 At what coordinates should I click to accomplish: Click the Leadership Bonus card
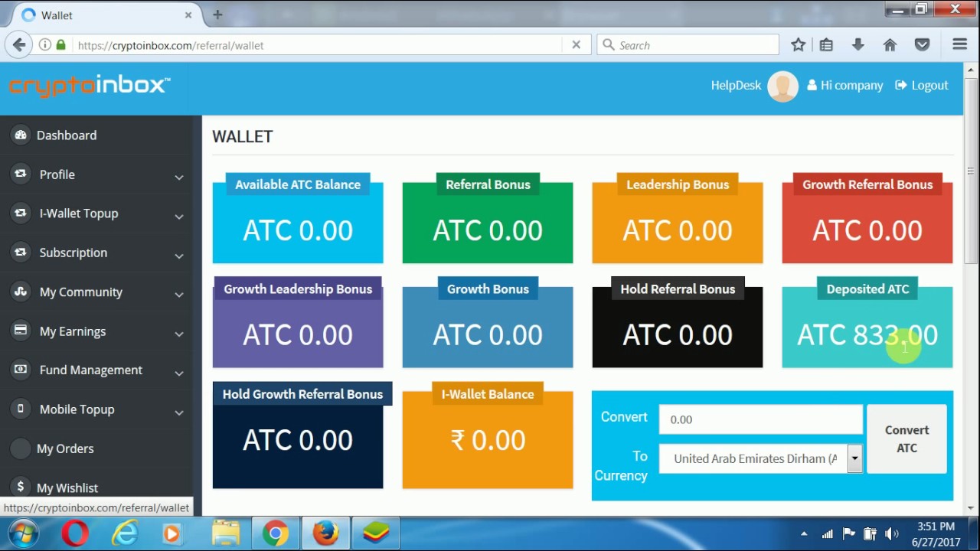pyautogui.click(x=678, y=219)
